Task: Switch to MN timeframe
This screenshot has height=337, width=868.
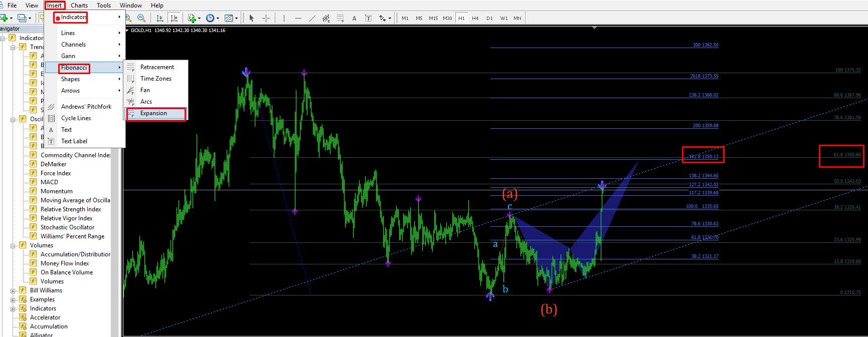Action: tap(517, 18)
